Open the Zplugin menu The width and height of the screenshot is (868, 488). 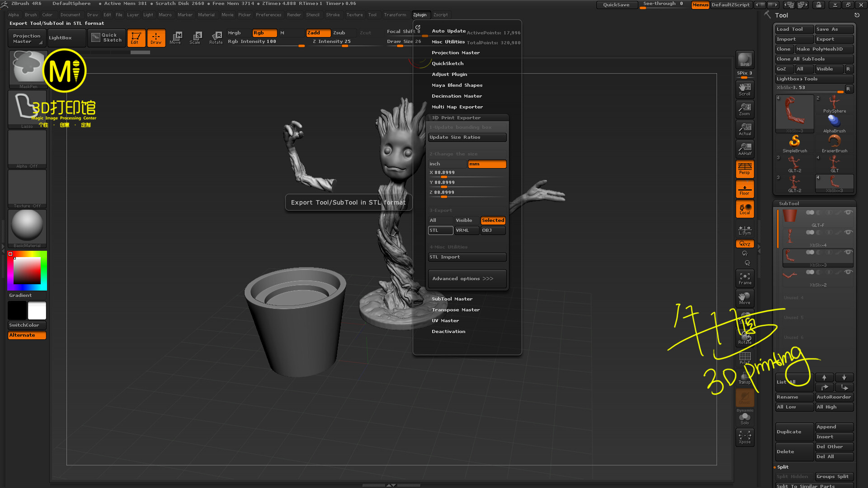[x=420, y=15]
